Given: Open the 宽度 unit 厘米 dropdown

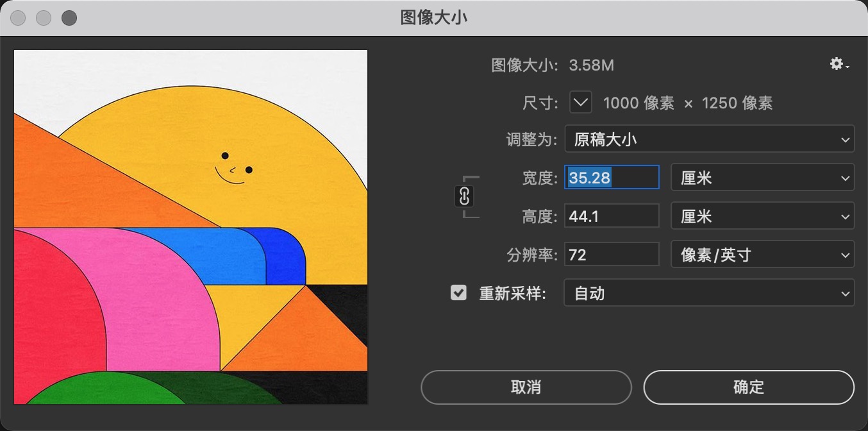Looking at the screenshot, I should pyautogui.click(x=762, y=178).
